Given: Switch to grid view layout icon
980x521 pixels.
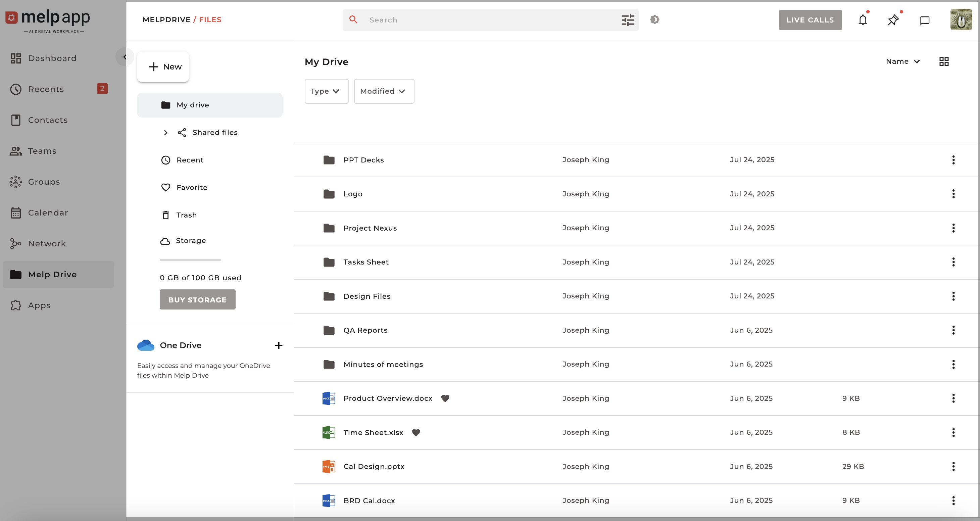Looking at the screenshot, I should tap(943, 61).
